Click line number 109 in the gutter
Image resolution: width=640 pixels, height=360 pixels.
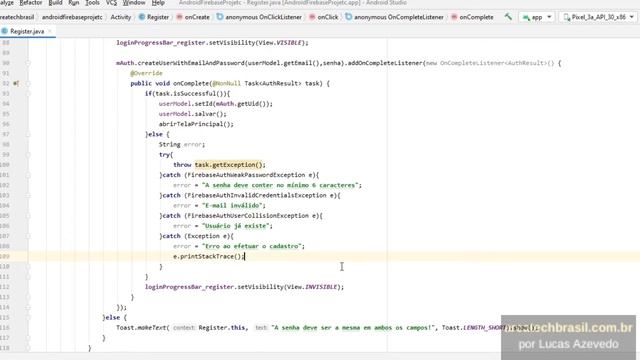(5, 256)
